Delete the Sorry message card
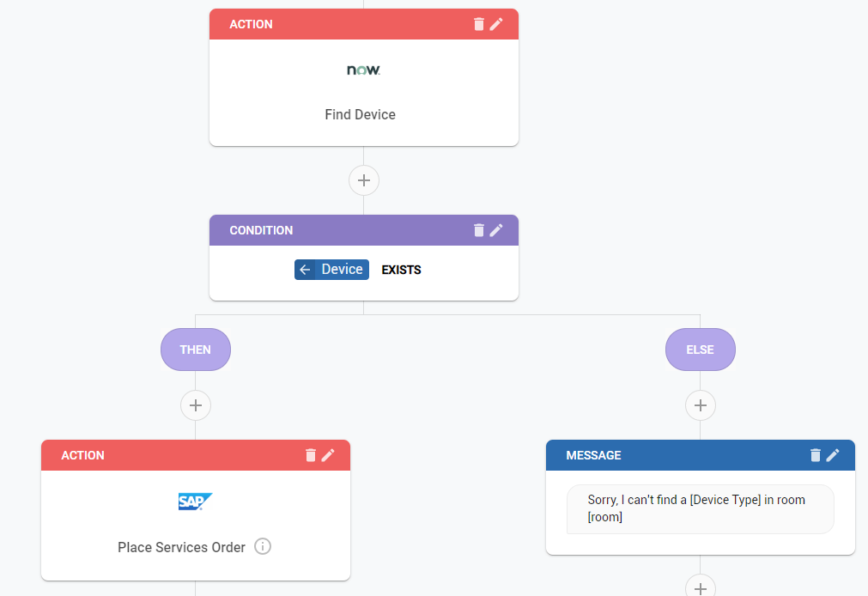 [x=816, y=455]
